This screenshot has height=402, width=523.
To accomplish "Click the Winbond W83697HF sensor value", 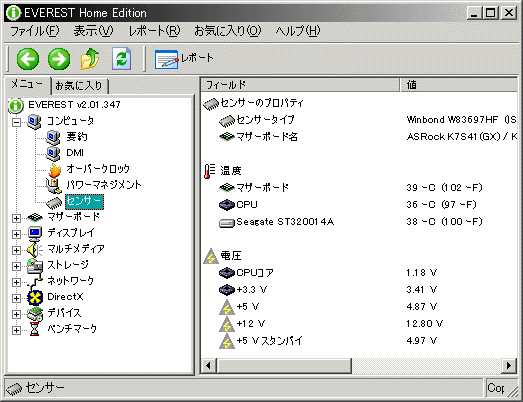I will (461, 120).
